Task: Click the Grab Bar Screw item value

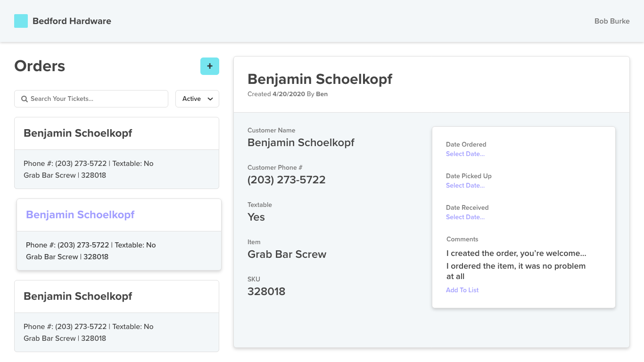Action: point(287,255)
